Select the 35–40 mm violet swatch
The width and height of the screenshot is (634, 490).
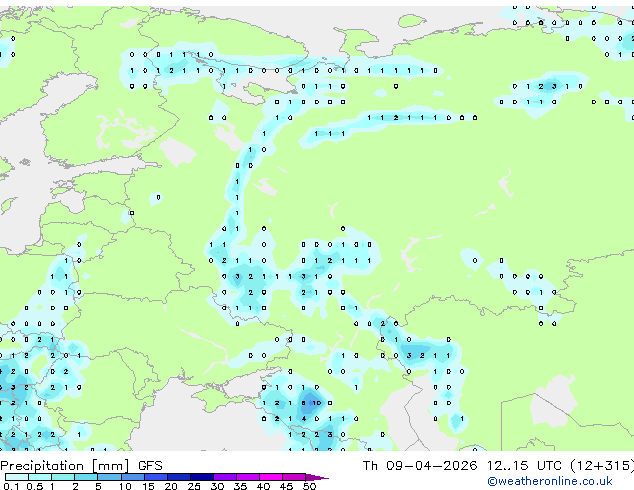click(x=247, y=477)
